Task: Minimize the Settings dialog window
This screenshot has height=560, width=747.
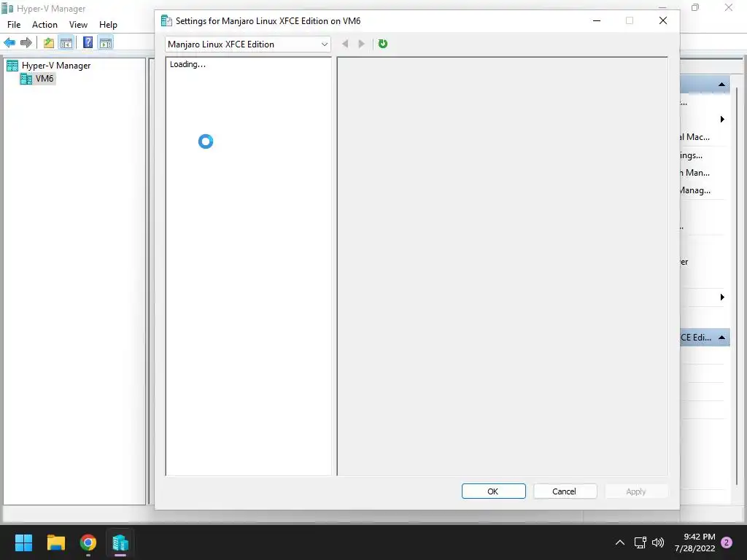Action: pyautogui.click(x=597, y=21)
